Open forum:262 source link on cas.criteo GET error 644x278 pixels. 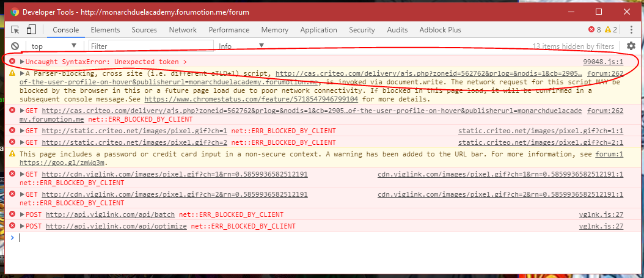(606, 111)
